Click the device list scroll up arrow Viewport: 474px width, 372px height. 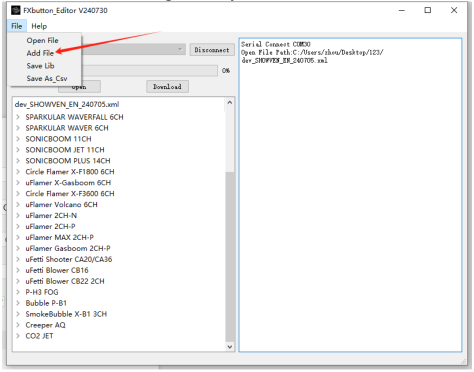(230, 103)
